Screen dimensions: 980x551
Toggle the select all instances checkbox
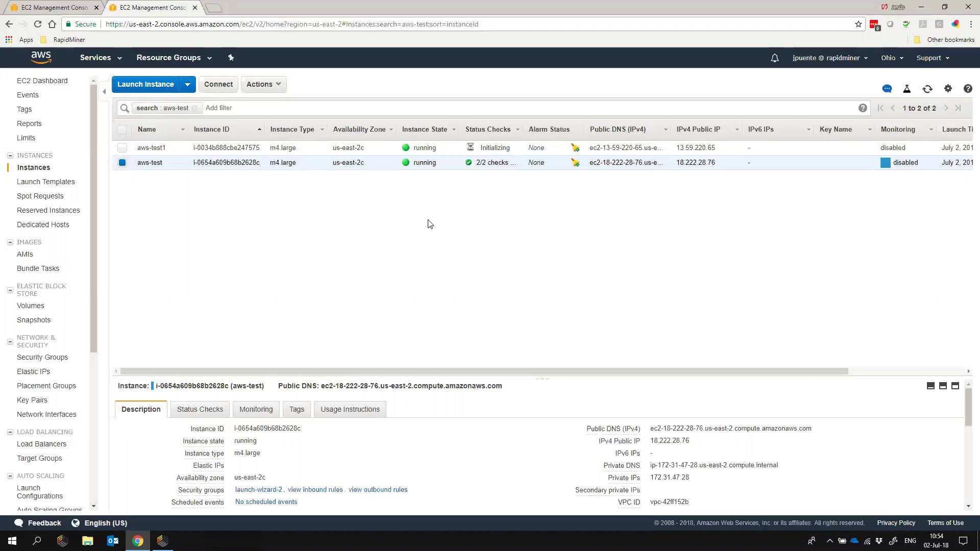point(122,130)
